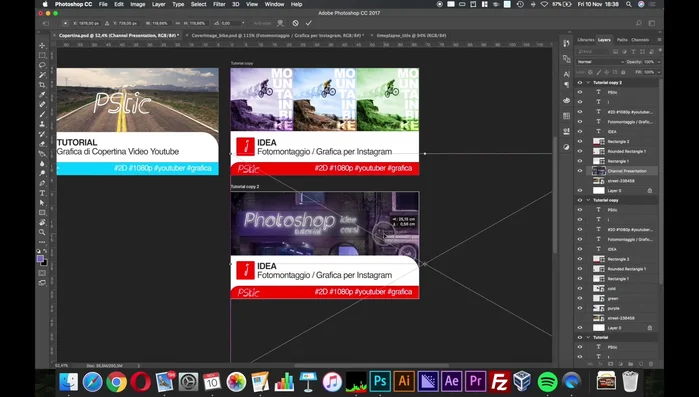
Task: Select the Hand tool
Action: tap(42, 222)
